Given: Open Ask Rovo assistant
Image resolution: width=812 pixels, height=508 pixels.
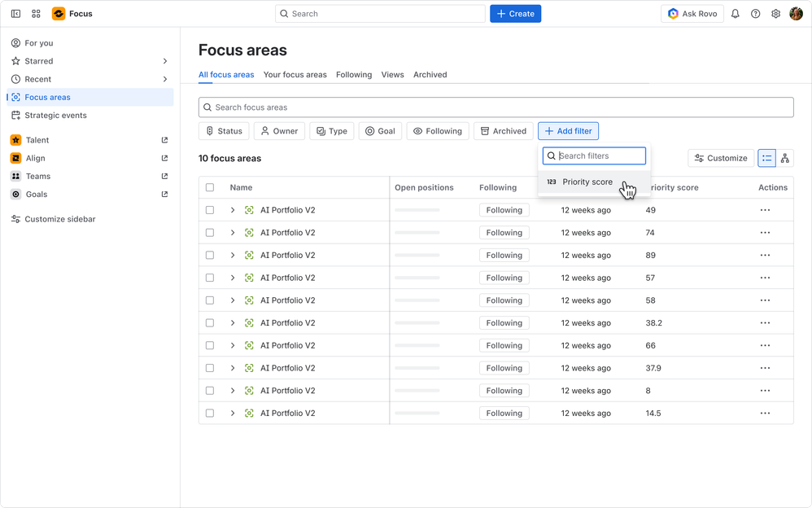Looking at the screenshot, I should 692,14.
